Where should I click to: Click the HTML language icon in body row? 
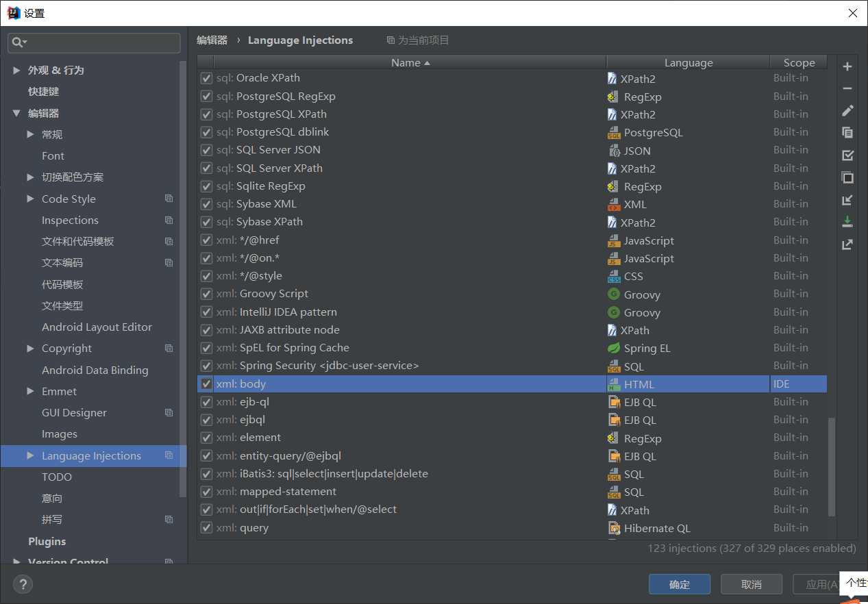coord(614,384)
